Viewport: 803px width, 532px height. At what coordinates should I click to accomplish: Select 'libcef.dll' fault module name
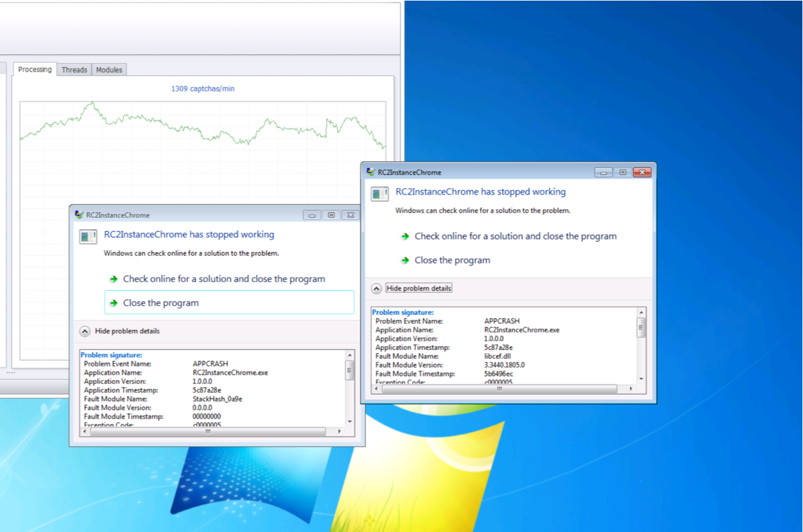pyautogui.click(x=498, y=356)
